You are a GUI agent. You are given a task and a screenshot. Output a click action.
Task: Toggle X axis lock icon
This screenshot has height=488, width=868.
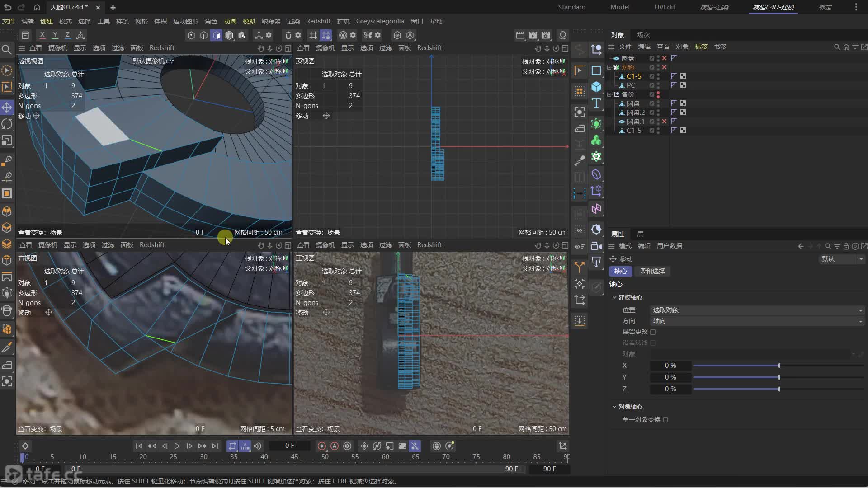pos(42,35)
